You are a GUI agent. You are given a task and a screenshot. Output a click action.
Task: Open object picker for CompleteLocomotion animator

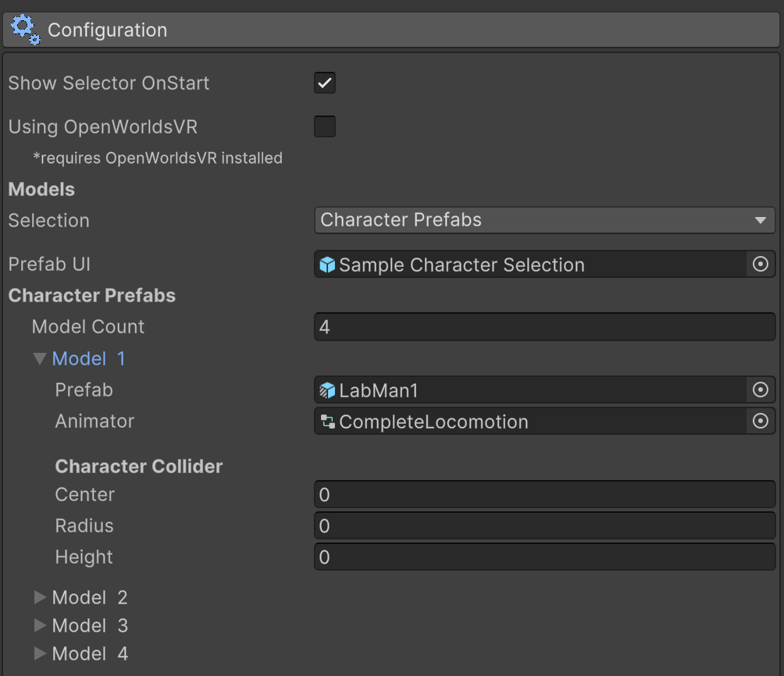[760, 422]
